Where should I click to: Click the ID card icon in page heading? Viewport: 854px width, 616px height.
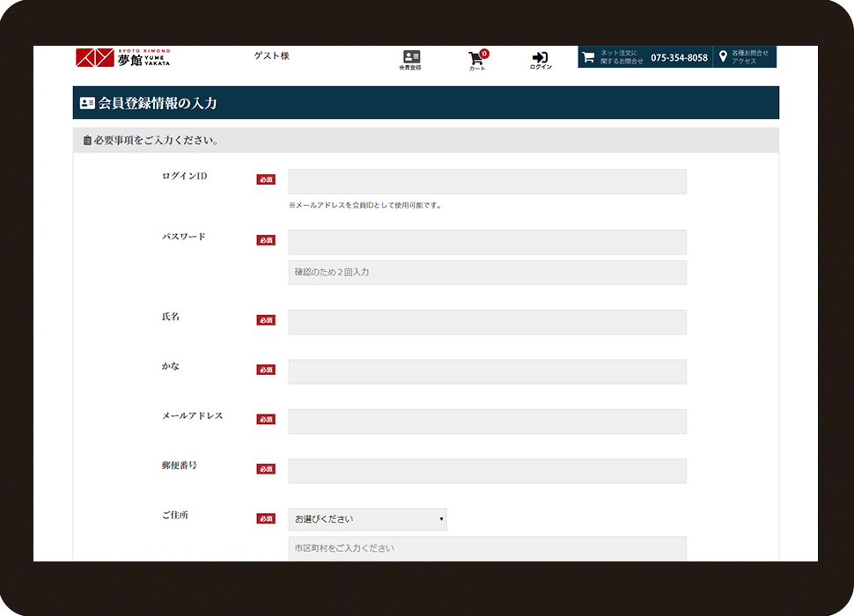(87, 103)
